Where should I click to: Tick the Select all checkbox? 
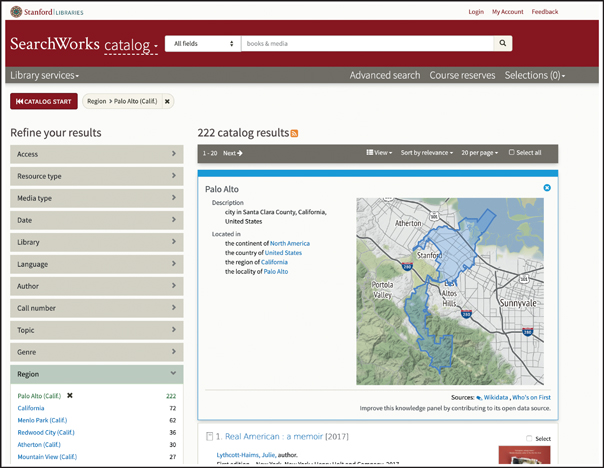point(512,152)
